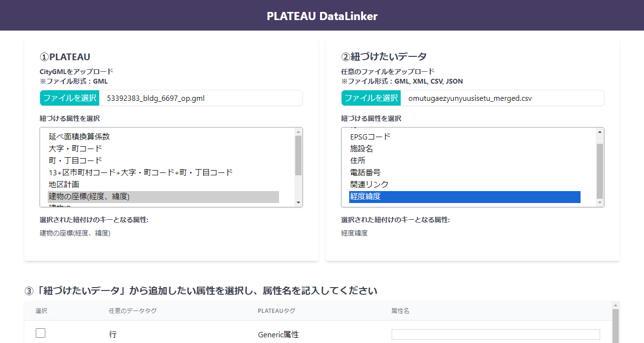This screenshot has width=644, height=343.
Task: Click the PLATEAU file select button
Action: tap(70, 98)
